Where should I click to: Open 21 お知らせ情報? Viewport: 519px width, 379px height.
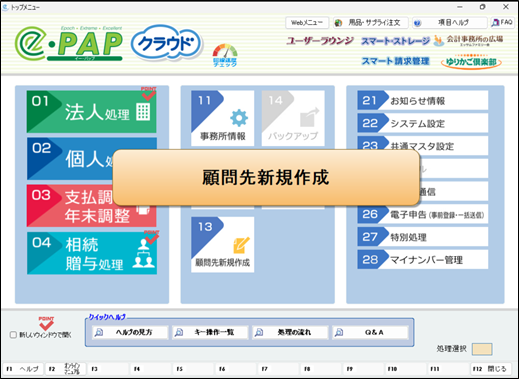423,100
